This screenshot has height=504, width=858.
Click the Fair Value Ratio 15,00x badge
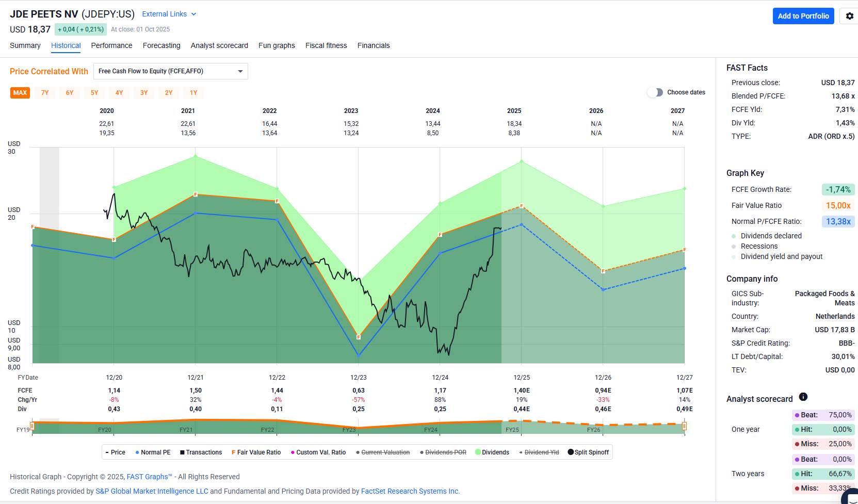click(838, 205)
